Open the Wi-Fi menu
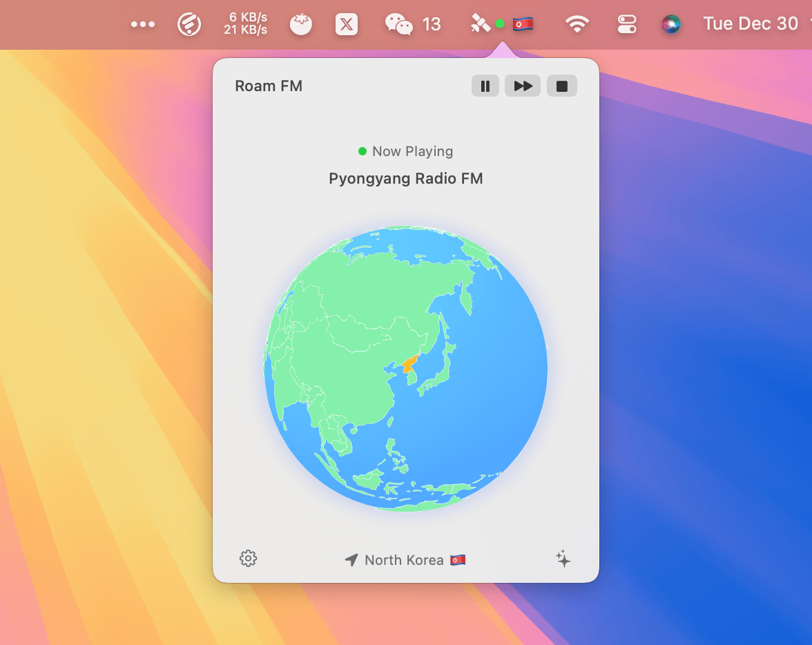The height and width of the screenshot is (645, 812). click(x=577, y=25)
